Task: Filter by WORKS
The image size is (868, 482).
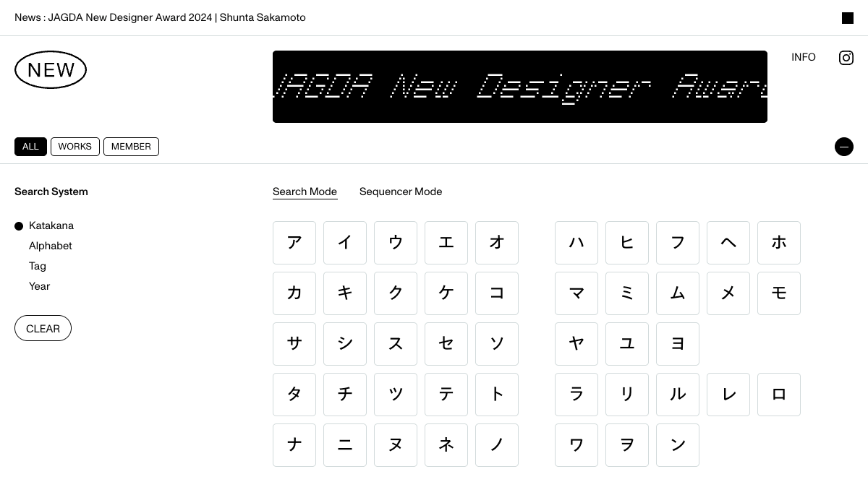Action: click(75, 147)
